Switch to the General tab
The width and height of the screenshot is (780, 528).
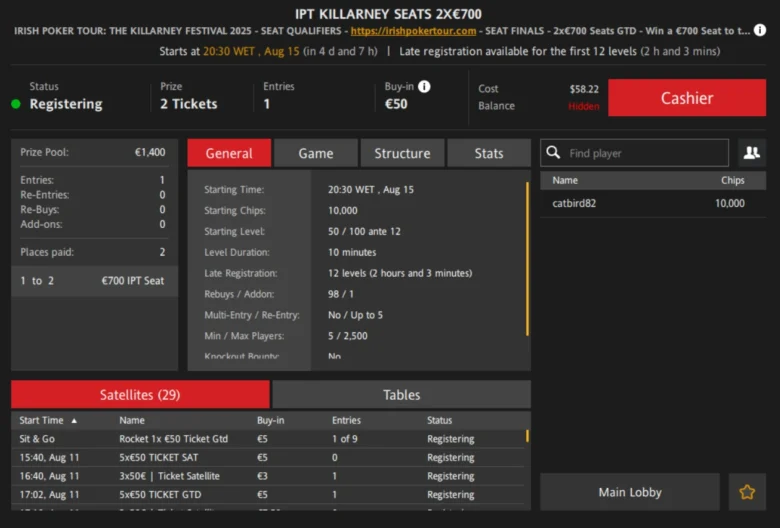click(x=229, y=153)
